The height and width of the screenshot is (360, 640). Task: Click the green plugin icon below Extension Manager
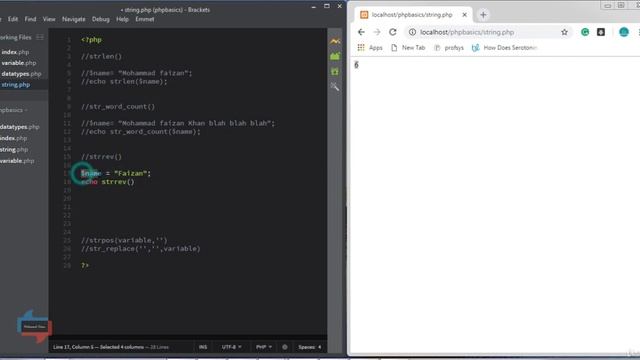click(335, 72)
